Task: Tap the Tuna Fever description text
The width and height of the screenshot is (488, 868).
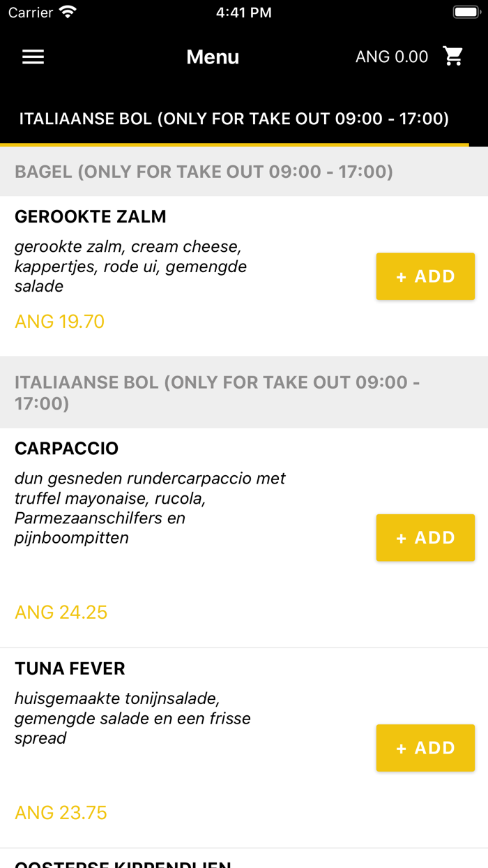Action: [132, 718]
